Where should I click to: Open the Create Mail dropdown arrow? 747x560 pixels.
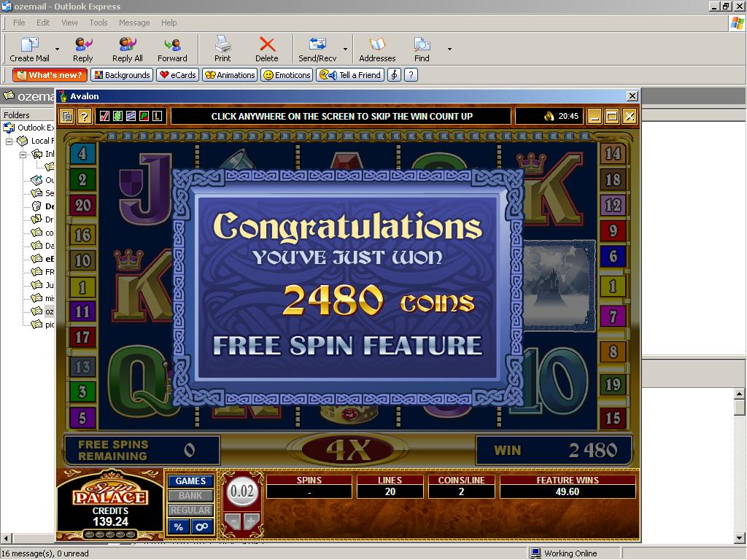[x=57, y=50]
